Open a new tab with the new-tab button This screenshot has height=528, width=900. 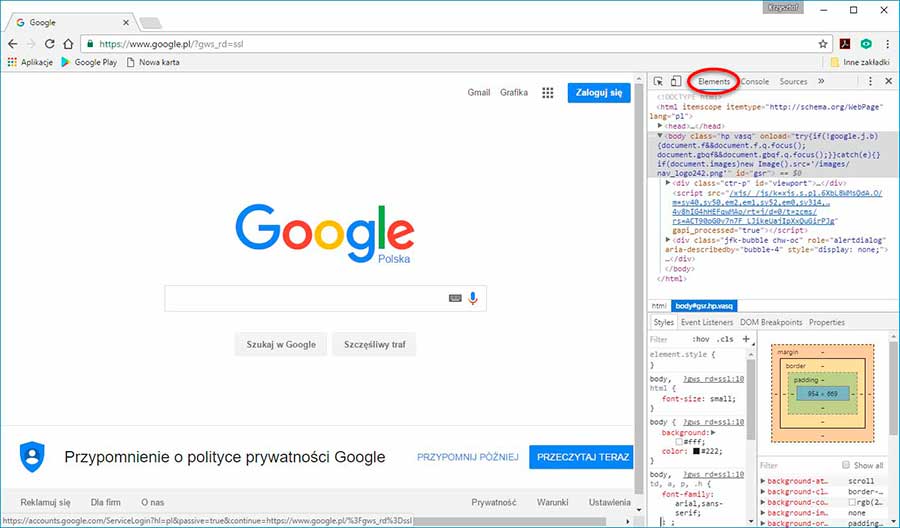(x=150, y=23)
